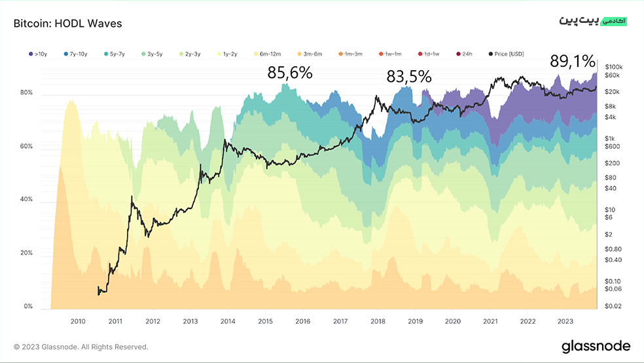Screen dimensions: 644x363
Task: Click the Bitpin academy logo
Action: click(x=593, y=20)
